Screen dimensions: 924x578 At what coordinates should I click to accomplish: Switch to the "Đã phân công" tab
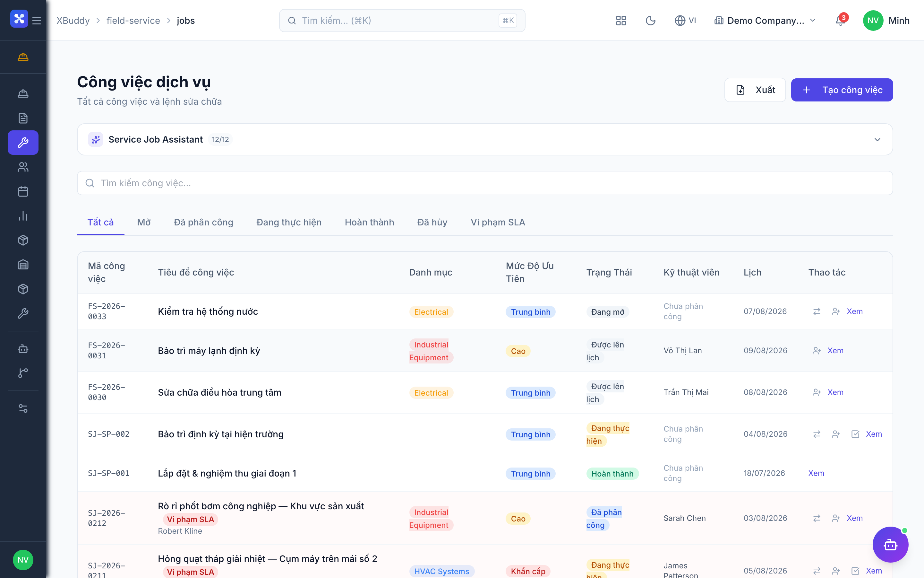pyautogui.click(x=203, y=223)
